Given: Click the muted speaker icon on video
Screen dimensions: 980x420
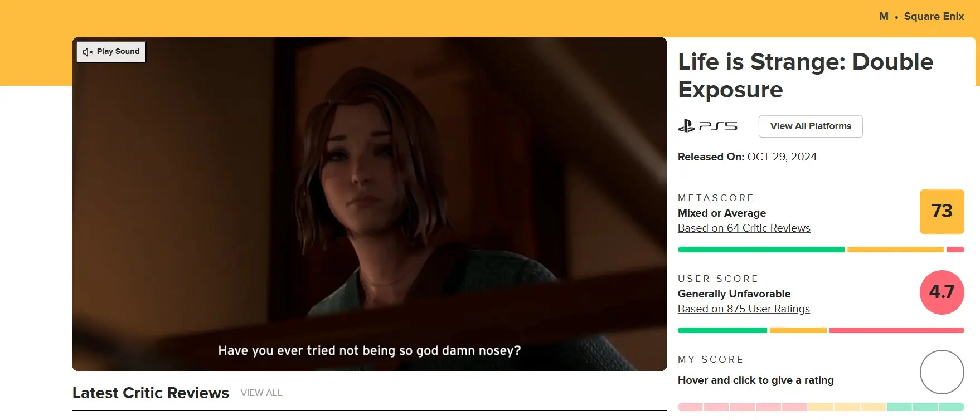Looking at the screenshot, I should tap(88, 52).
